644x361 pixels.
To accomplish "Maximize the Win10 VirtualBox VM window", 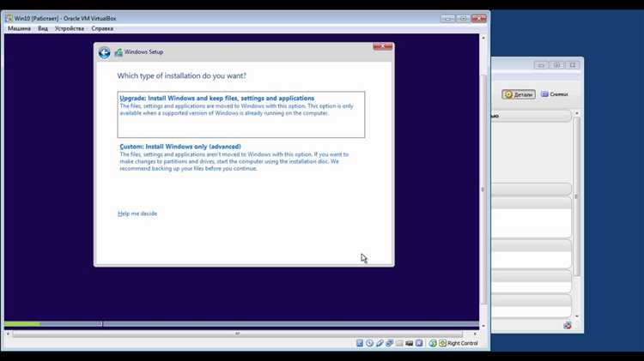I will 463,19.
